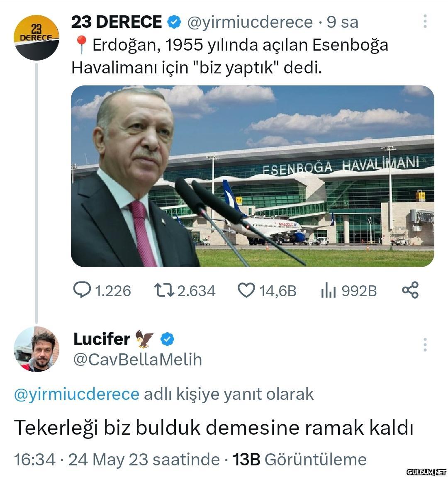Open more options on the 23 DERECE tweet

coord(425,22)
